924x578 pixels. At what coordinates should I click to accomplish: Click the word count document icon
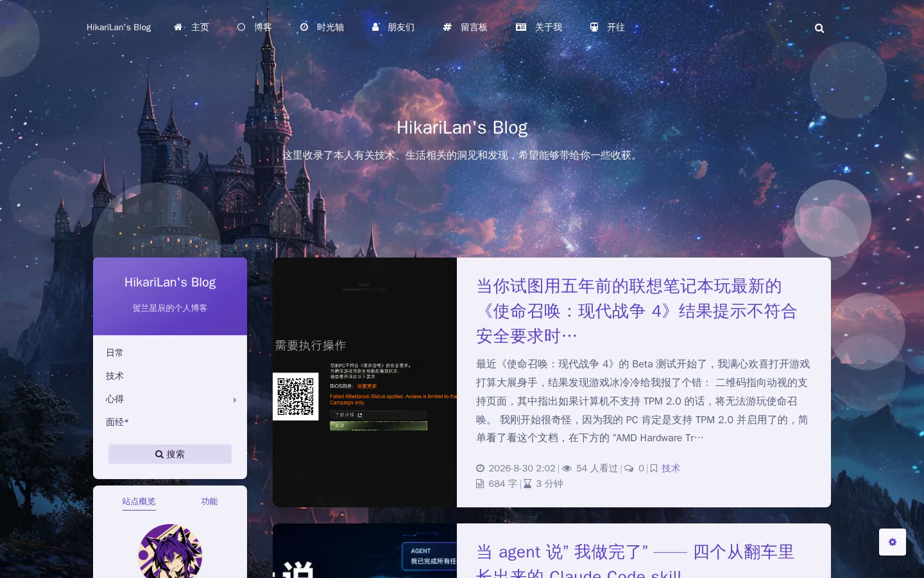480,484
